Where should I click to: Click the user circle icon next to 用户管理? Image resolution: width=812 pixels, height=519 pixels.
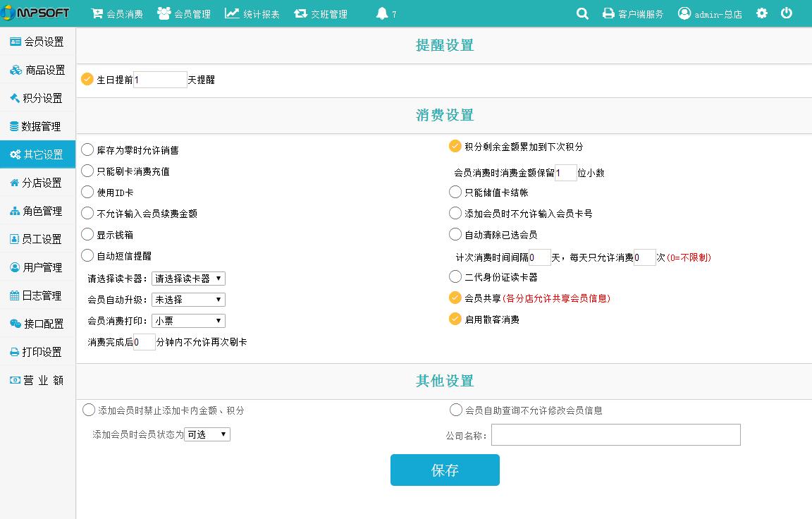tap(15, 267)
